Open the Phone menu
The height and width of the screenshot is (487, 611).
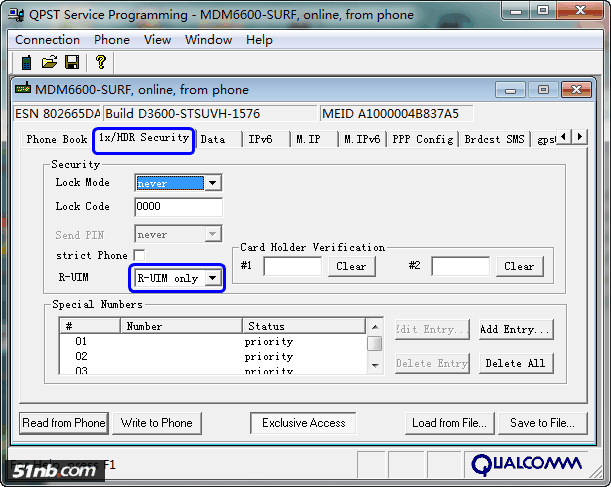[111, 40]
